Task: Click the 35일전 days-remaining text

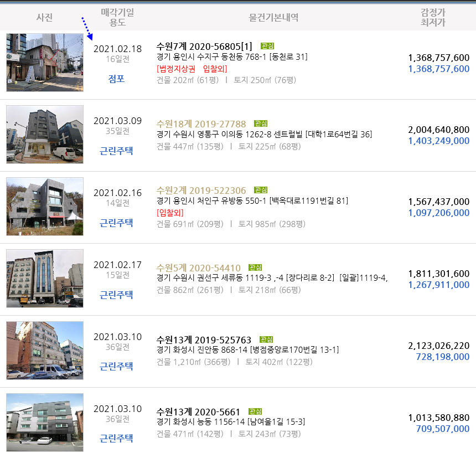Action: point(117,131)
